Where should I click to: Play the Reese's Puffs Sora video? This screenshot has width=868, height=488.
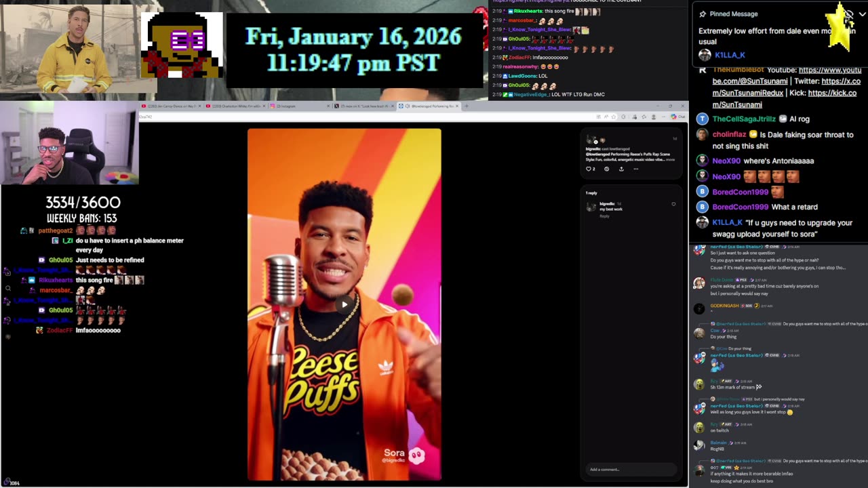coord(344,304)
